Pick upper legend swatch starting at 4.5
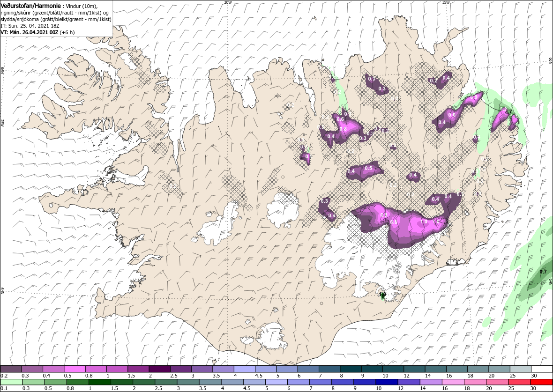The width and height of the screenshot is (553, 392). coord(266,369)
